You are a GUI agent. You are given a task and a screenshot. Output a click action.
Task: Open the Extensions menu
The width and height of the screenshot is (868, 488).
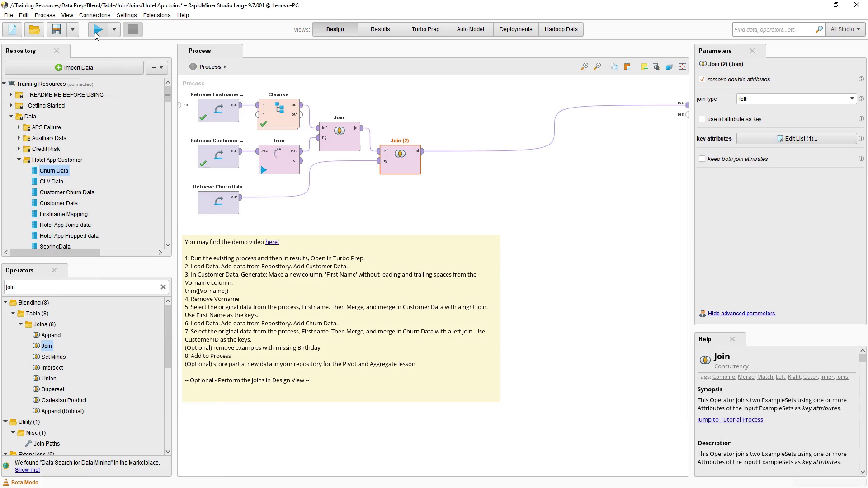pos(156,15)
